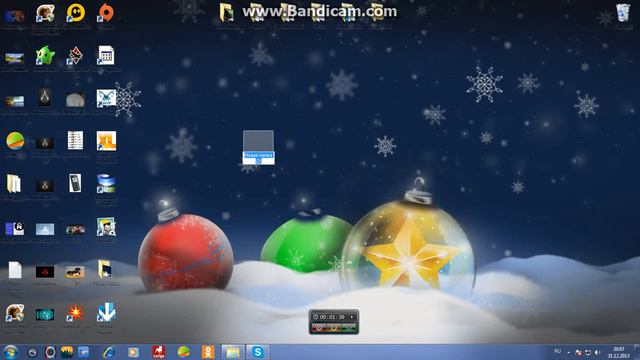
Task: Select the orange-green ball icon on the desktop
Action: [x=15, y=141]
